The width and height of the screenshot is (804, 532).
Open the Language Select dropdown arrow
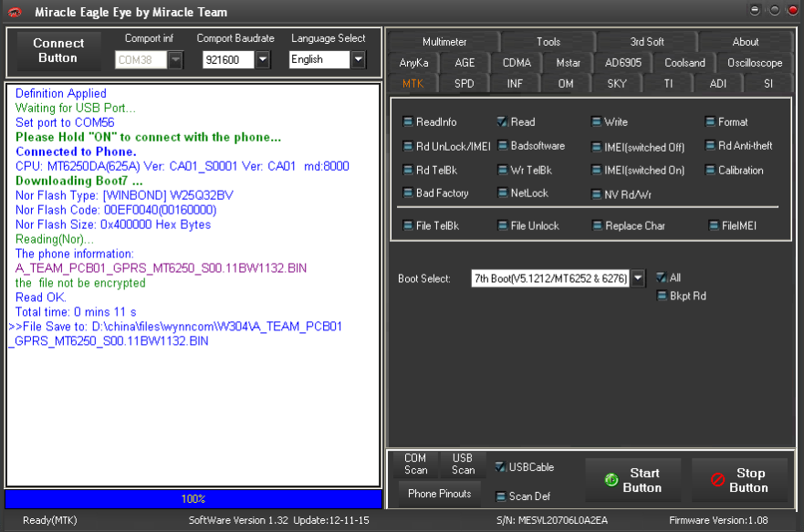[359, 59]
